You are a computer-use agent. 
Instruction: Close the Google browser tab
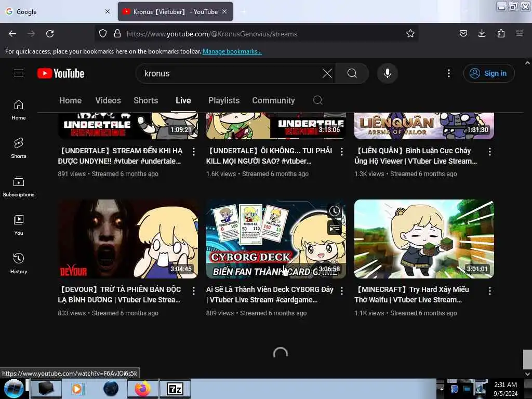(108, 11)
